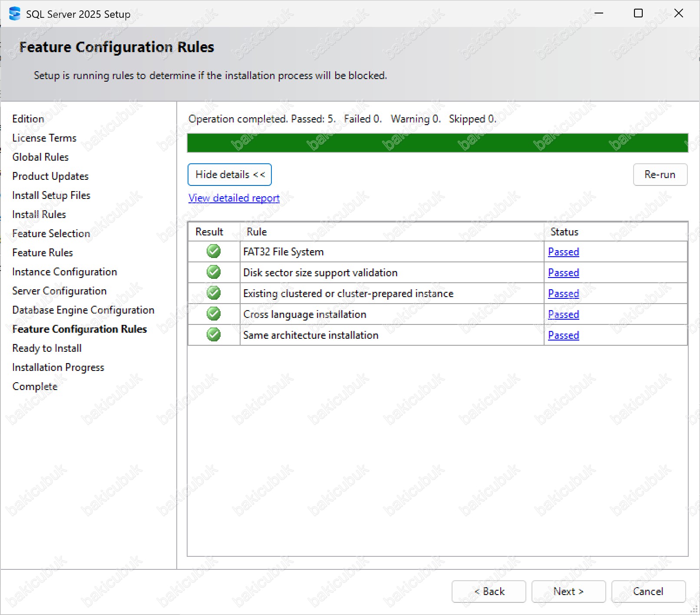Click the Next > button
Viewport: 700px width, 615px height.
coord(568,592)
